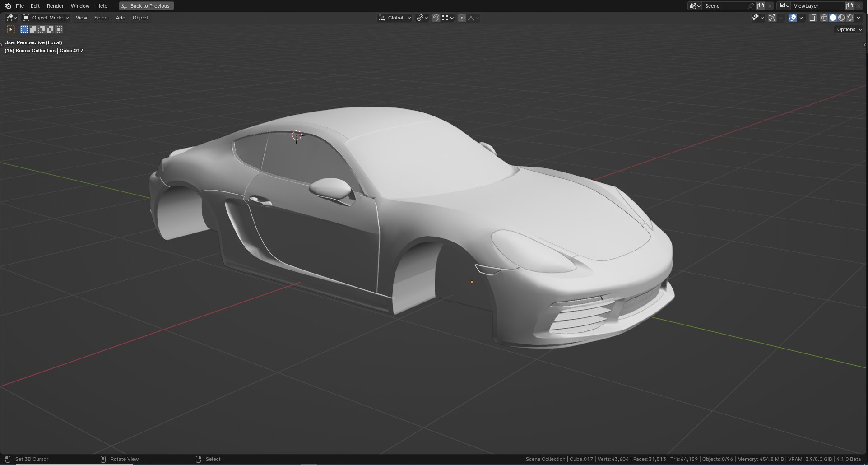
Task: Click New Scene icon
Action: [x=761, y=6]
